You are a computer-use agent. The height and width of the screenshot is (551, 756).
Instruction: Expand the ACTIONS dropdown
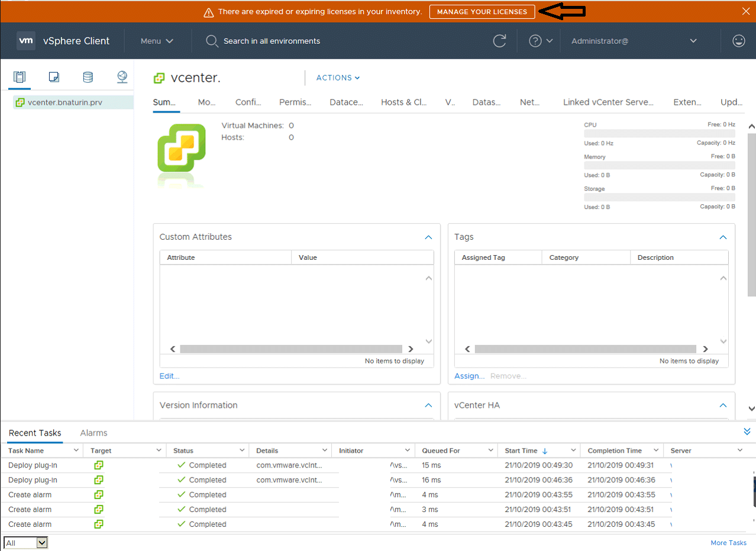(338, 78)
